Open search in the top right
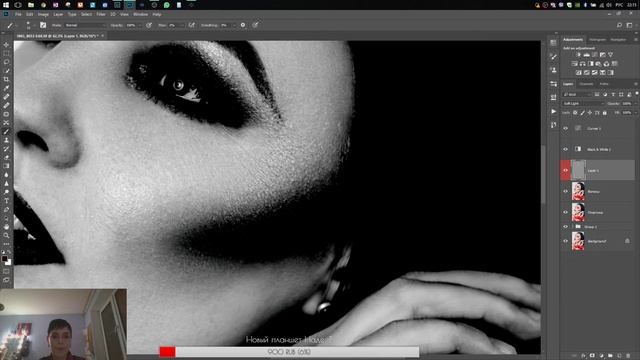The width and height of the screenshot is (640, 360). 619,25
